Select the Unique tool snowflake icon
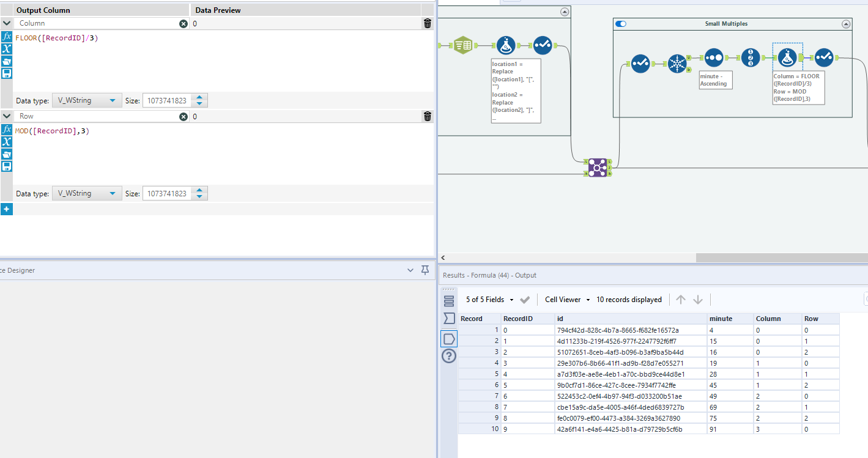 point(677,63)
